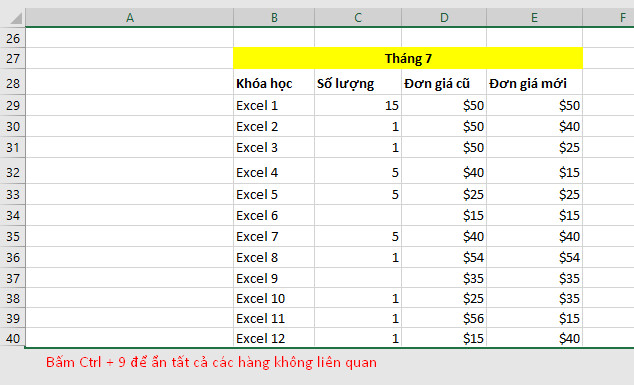Image resolution: width=634 pixels, height=385 pixels.
Task: Click the empty quantity cell for Excel 6
Action: [x=358, y=215]
